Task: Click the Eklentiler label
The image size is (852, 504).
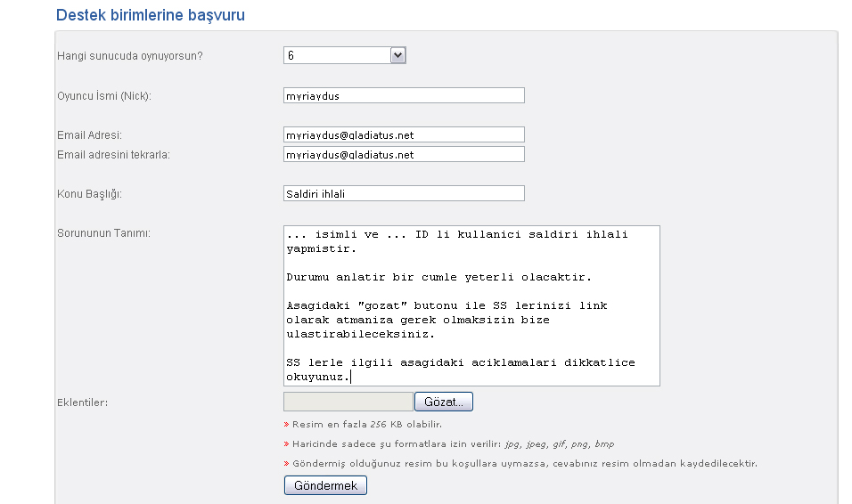Action: coord(83,402)
